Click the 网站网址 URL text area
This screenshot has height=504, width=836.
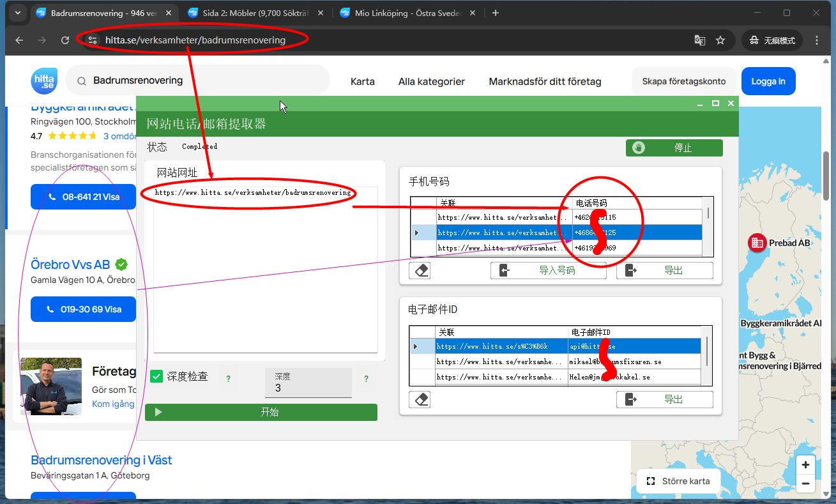pos(266,269)
